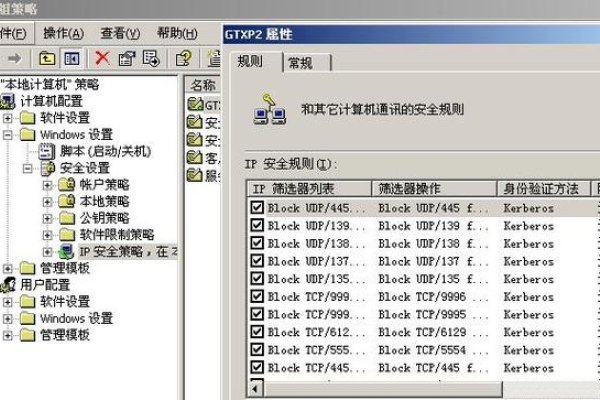The height and width of the screenshot is (400, 600).
Task: Expand 管理模板 under 计算机配置
Action: pyautogui.click(x=7, y=268)
